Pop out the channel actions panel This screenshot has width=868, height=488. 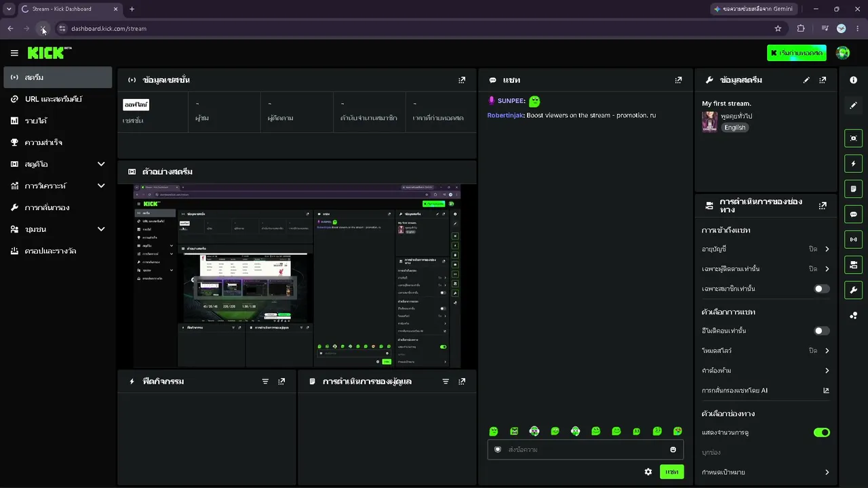tap(823, 205)
